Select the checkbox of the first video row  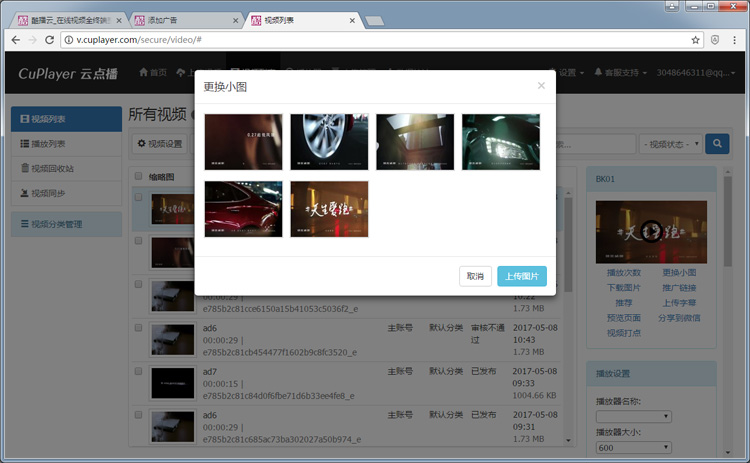[138, 197]
